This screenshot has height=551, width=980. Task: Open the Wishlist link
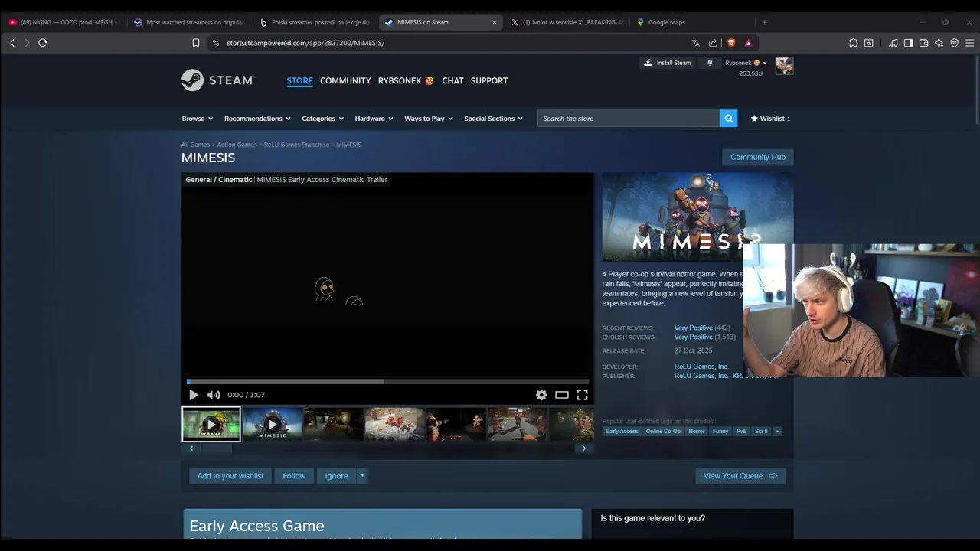(x=770, y=119)
